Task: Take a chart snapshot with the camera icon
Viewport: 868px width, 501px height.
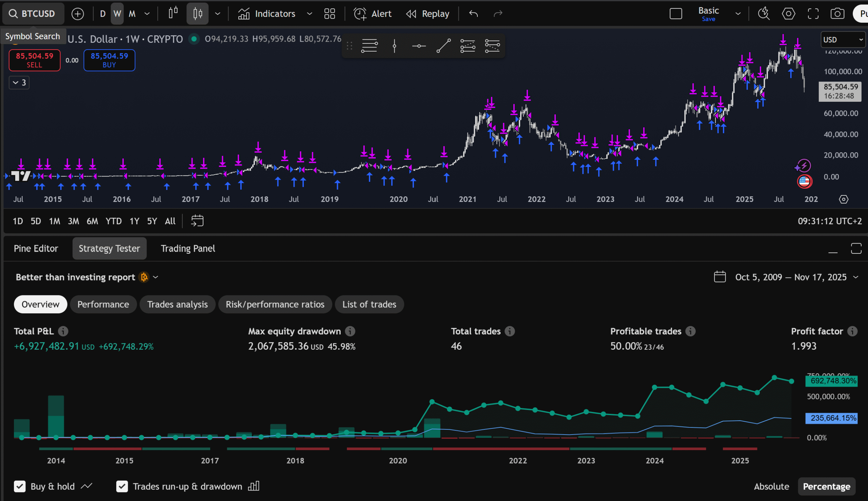Action: click(x=837, y=14)
